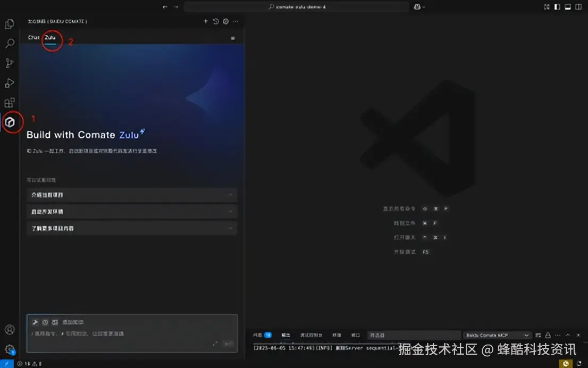Click the second suggested prompt card
Screen dimensions: 588x368
point(132,212)
